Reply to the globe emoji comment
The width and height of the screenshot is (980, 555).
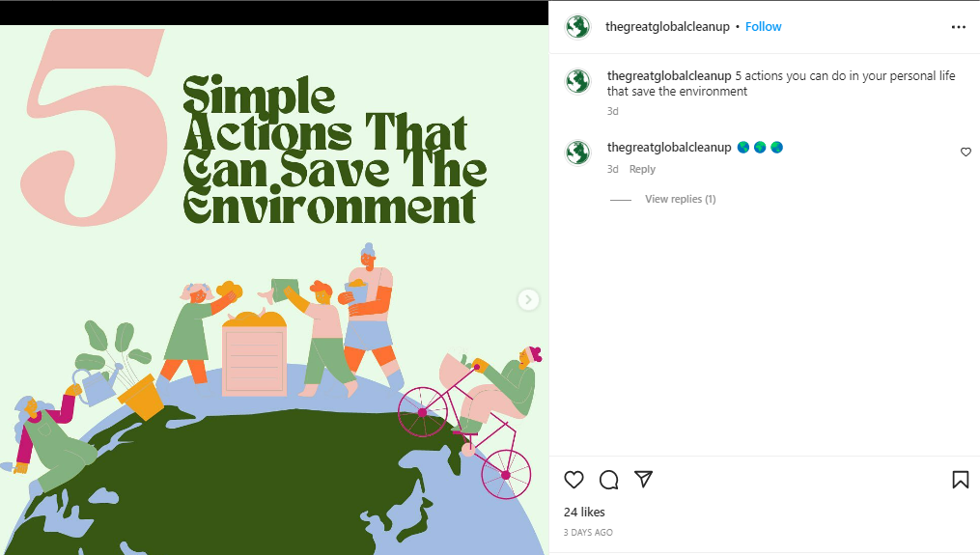642,169
